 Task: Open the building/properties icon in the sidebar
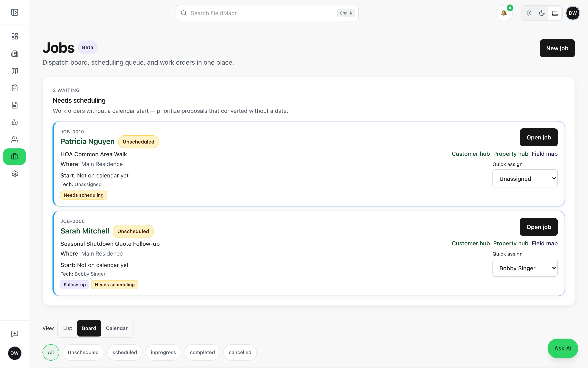point(14,54)
